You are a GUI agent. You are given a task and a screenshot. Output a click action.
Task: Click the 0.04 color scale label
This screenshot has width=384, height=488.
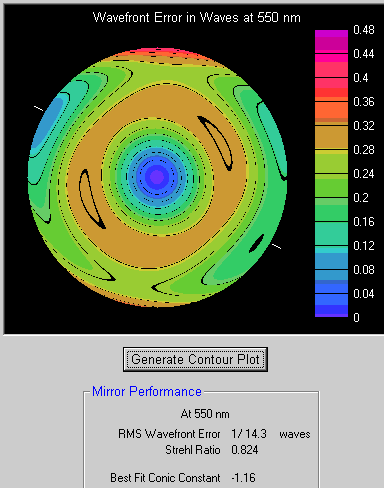tap(364, 294)
